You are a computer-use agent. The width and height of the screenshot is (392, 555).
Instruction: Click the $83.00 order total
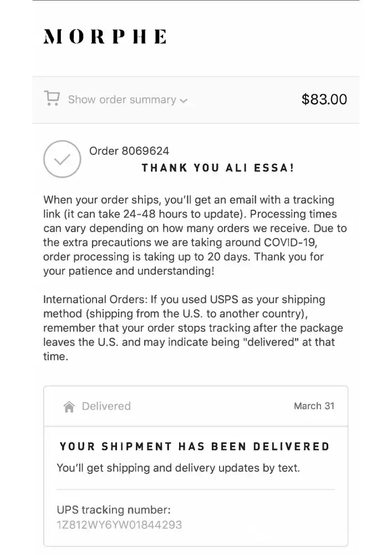tap(324, 99)
